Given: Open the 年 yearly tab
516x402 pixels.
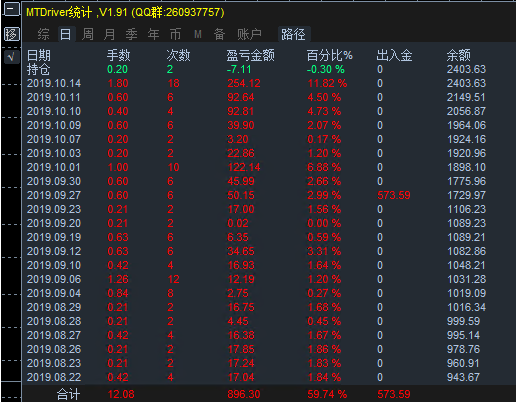Looking at the screenshot, I should click(x=153, y=34).
